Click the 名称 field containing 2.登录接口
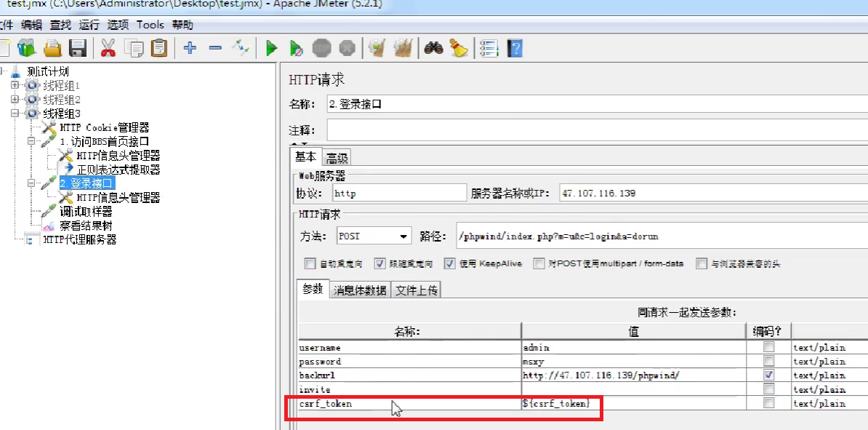 598,104
